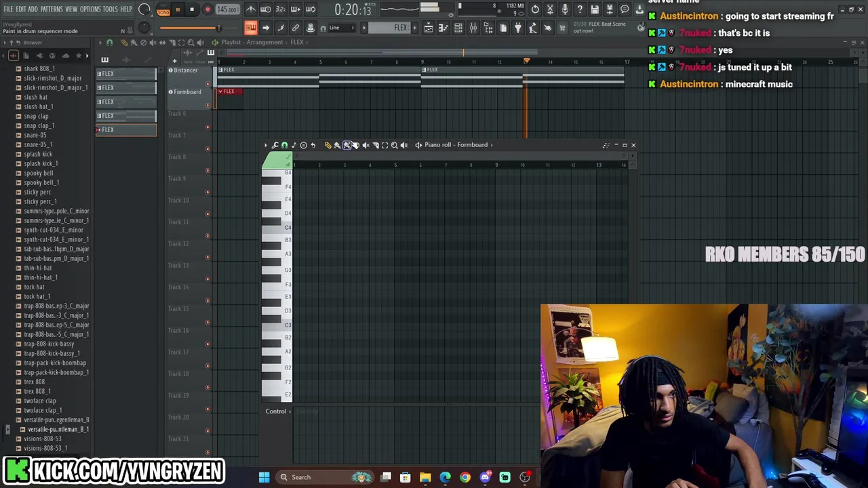Toggle wait for input to start
Image resolution: width=868 pixels, height=488 pixels.
tap(266, 9)
